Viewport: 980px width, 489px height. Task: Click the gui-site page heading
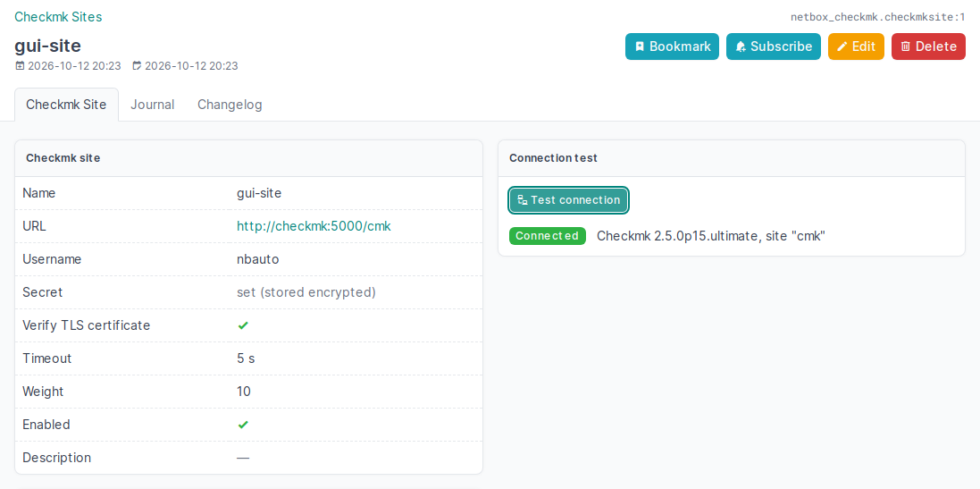tap(47, 46)
